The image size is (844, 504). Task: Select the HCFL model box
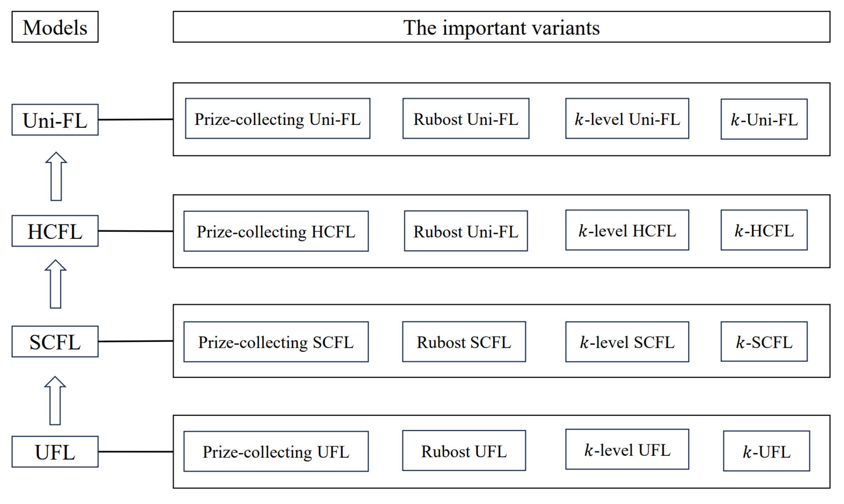click(x=55, y=231)
